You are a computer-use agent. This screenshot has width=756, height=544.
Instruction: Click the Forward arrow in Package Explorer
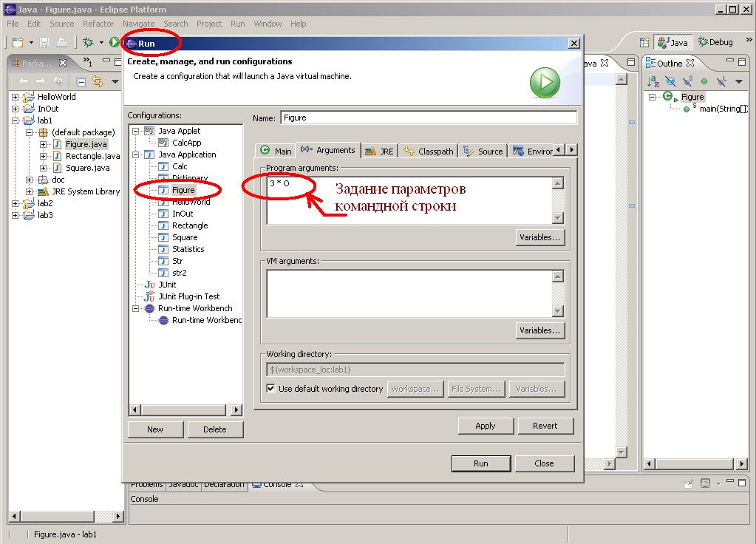tap(41, 81)
